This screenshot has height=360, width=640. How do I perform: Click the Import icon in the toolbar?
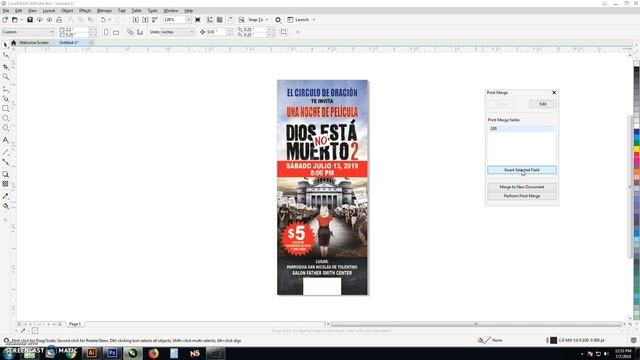click(136, 20)
